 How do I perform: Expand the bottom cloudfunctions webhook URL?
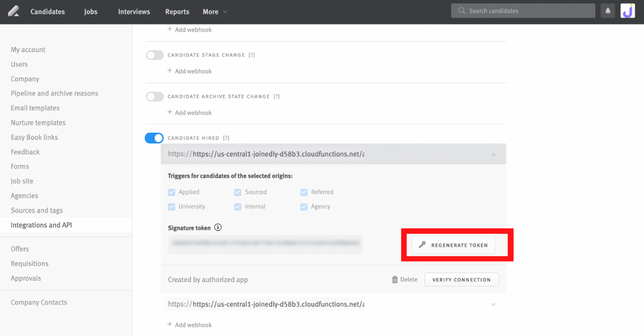(493, 304)
